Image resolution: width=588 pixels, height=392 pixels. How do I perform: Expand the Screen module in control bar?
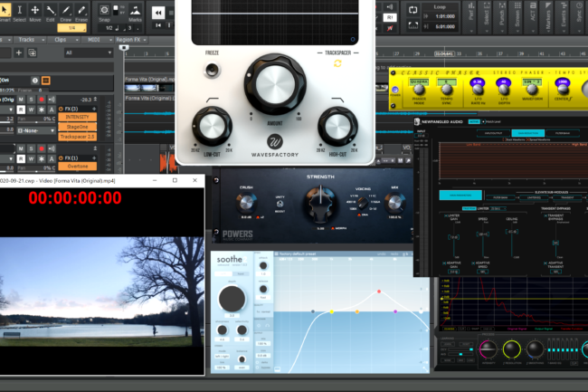click(x=517, y=17)
